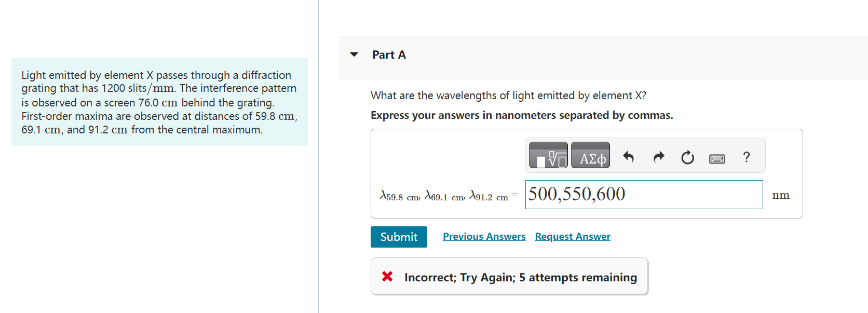868x313 pixels.
Task: Collapse the Part A section triangle
Action: tap(353, 54)
